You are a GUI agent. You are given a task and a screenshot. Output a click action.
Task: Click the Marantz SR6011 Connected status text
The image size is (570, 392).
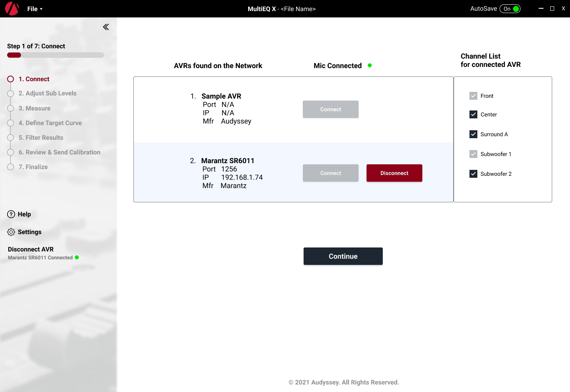[x=40, y=257]
